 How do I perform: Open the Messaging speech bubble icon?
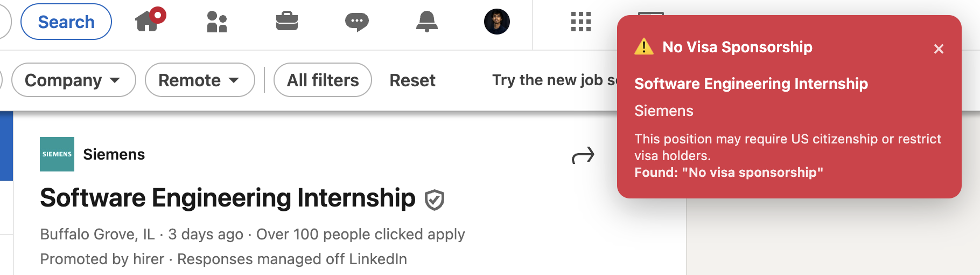pyautogui.click(x=356, y=22)
